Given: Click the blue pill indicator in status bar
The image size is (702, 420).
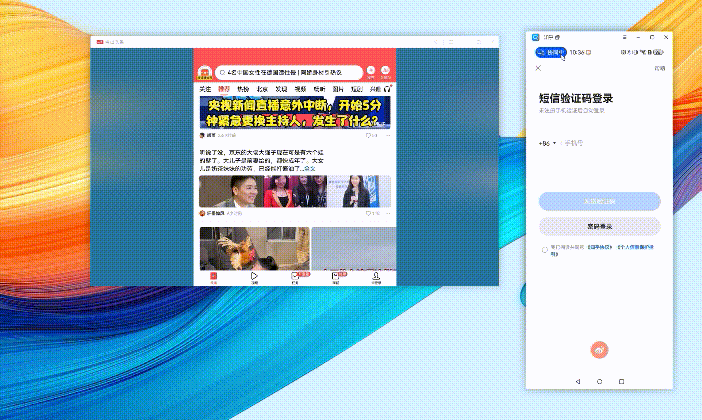Looking at the screenshot, I should click(x=551, y=52).
